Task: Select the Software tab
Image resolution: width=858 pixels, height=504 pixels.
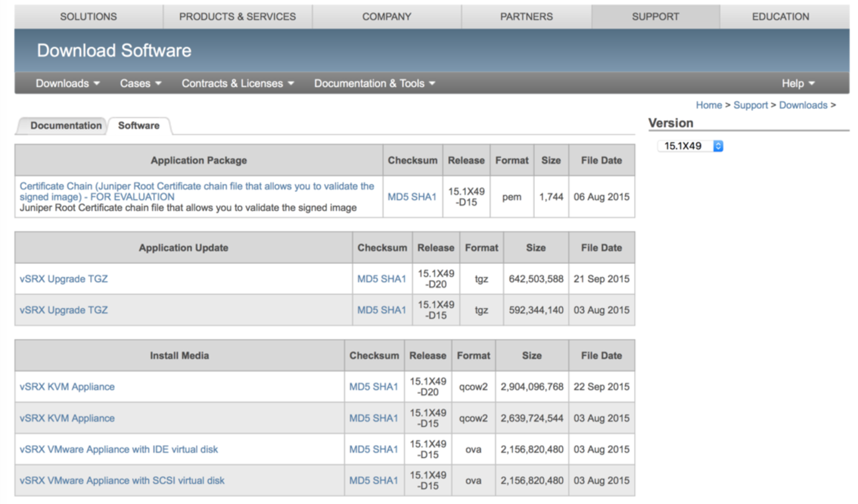Action: [x=139, y=125]
